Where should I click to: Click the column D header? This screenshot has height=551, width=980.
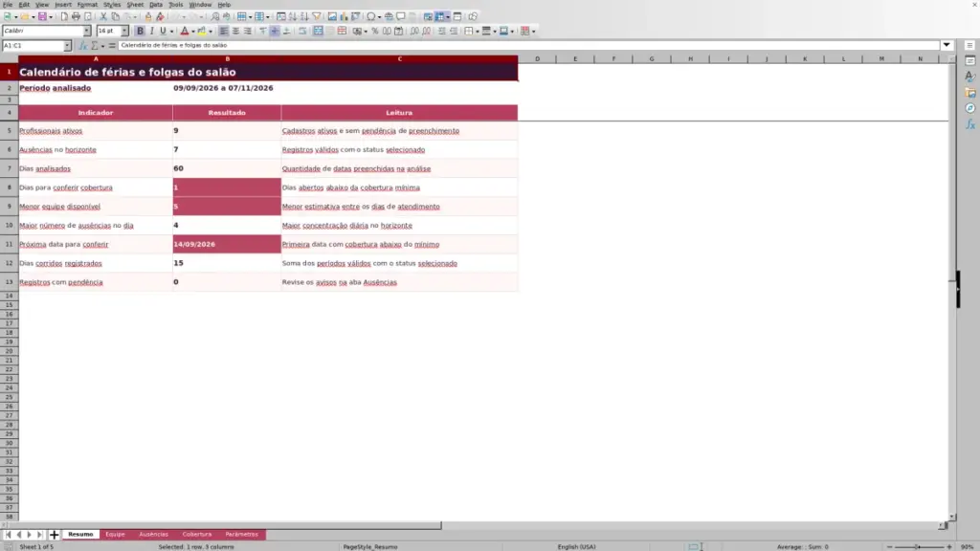(537, 58)
